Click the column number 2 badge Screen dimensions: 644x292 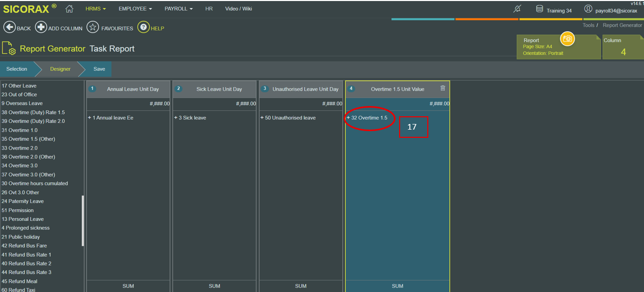[x=179, y=89]
